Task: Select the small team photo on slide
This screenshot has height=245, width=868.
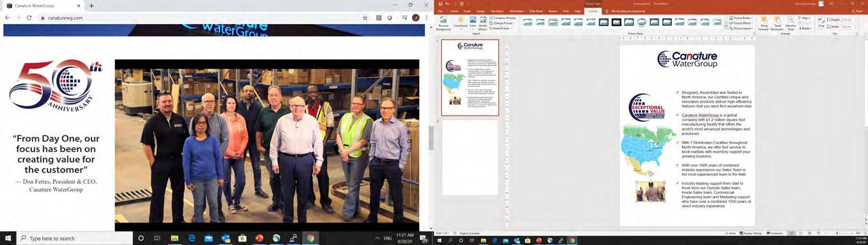Action: (651, 192)
